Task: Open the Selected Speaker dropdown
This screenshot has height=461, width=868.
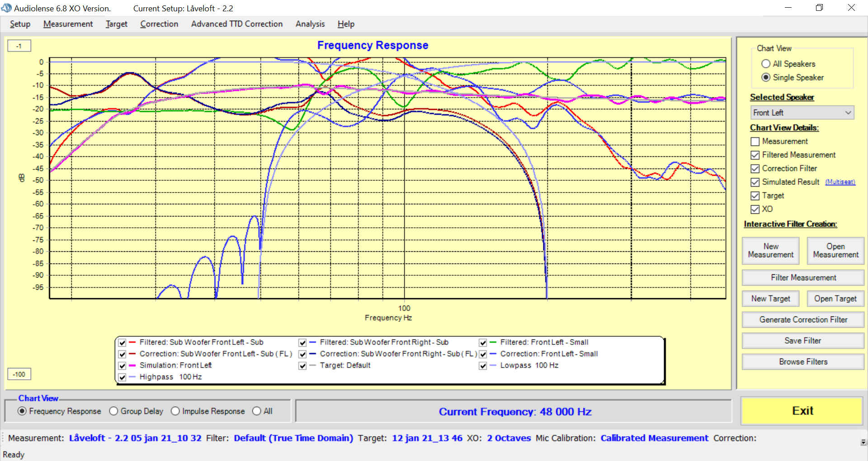Action: point(802,113)
